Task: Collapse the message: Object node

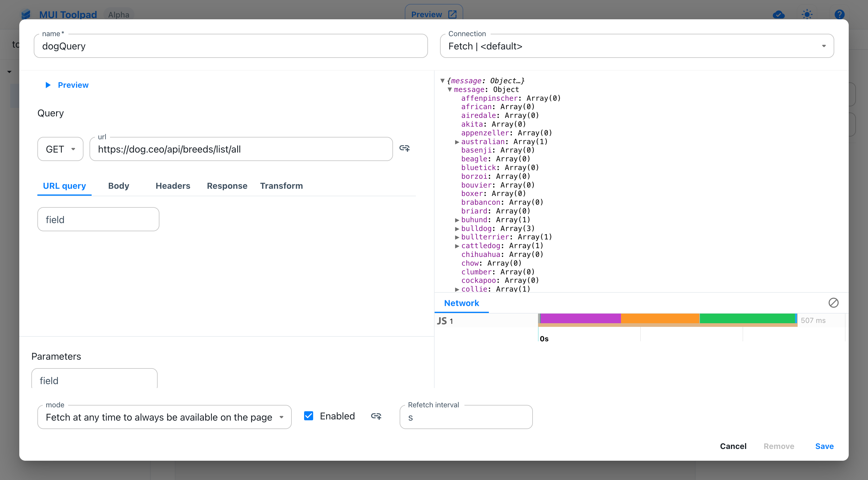Action: coord(449,90)
